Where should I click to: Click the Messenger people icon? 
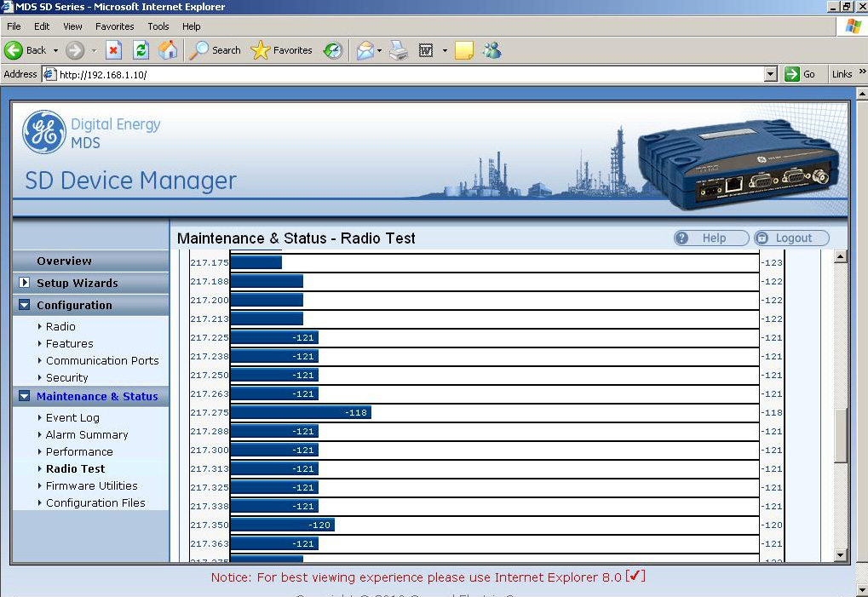click(491, 50)
